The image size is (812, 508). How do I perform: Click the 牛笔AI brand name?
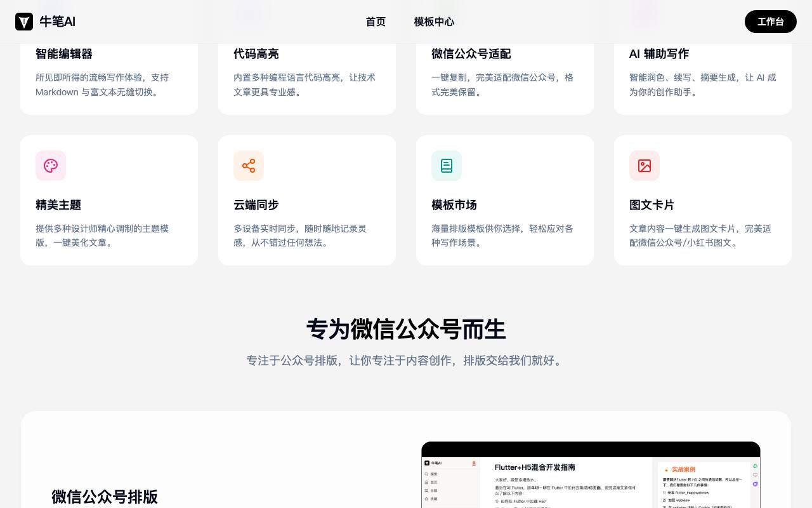pos(57,22)
